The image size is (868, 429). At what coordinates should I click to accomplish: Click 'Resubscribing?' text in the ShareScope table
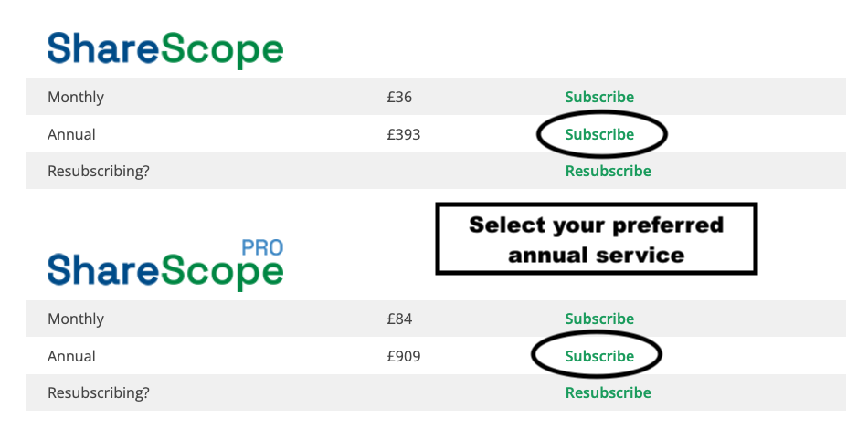point(99,171)
